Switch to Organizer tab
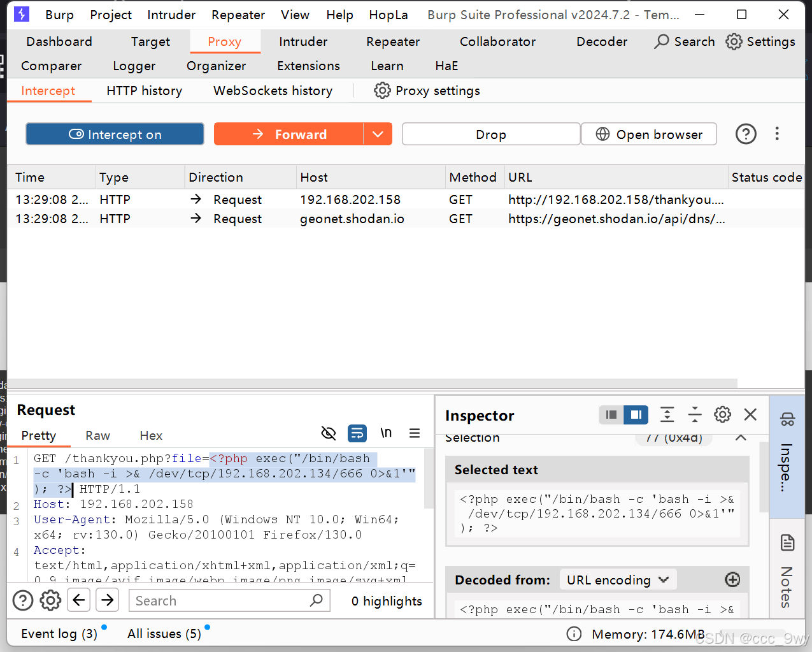 point(216,66)
